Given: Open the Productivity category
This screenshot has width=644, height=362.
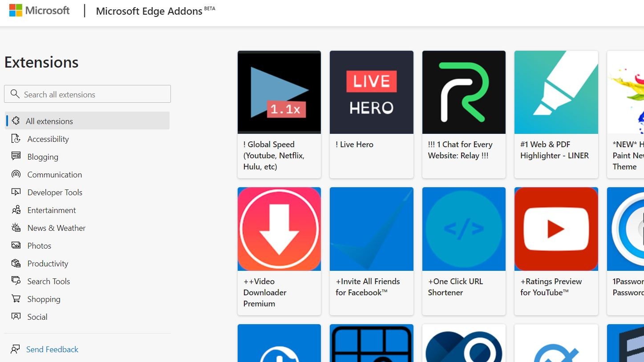Looking at the screenshot, I should tap(48, 264).
